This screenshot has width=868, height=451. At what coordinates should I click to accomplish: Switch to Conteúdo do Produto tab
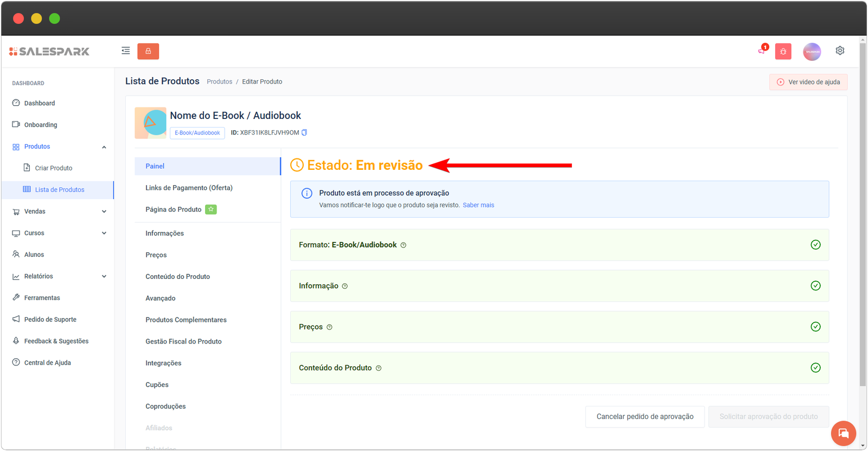click(177, 277)
